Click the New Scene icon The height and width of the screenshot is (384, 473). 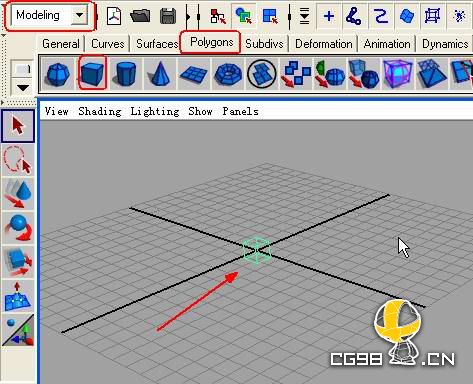tap(114, 16)
